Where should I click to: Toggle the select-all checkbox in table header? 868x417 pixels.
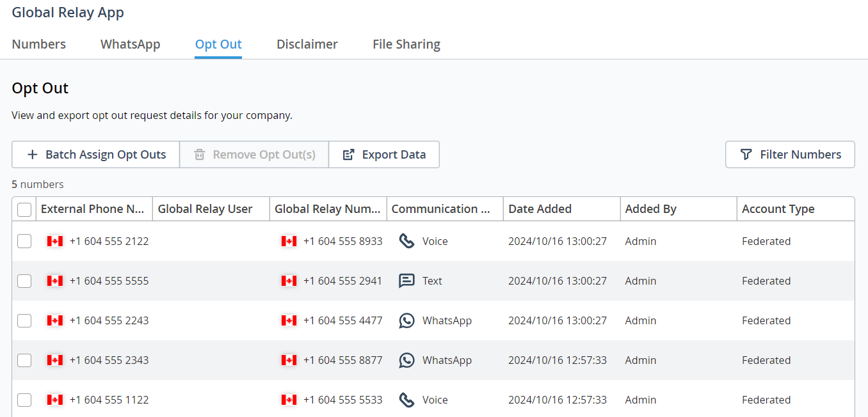coord(24,209)
